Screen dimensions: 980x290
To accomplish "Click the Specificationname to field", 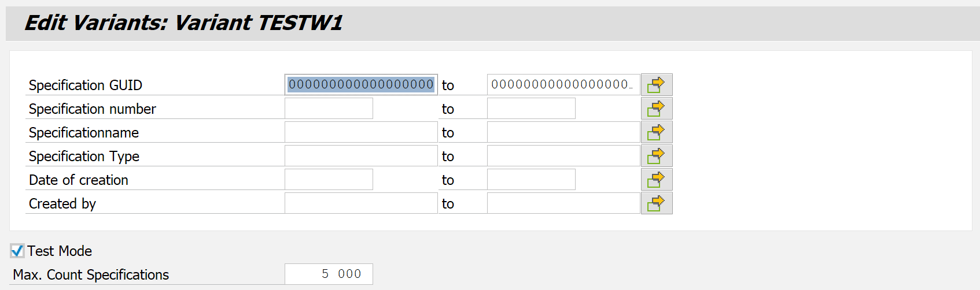I will pyautogui.click(x=563, y=132).
